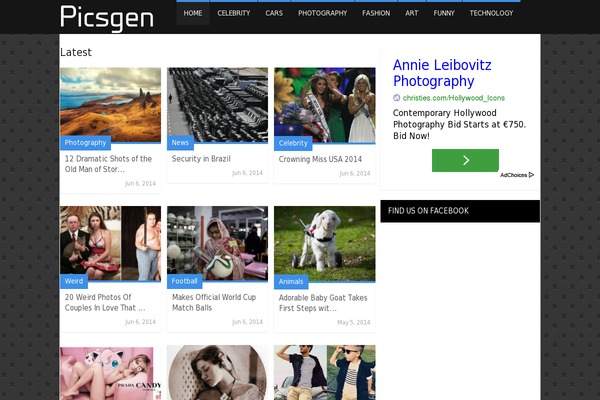Click the 'Jun 6, 2014' date under Security in Brazil
The image size is (600, 400).
[x=247, y=173]
